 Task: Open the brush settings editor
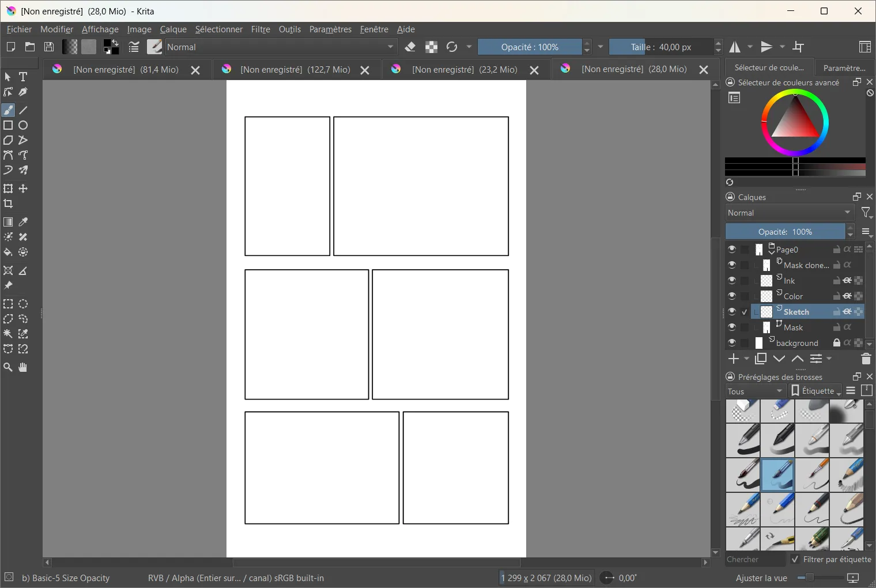point(154,47)
